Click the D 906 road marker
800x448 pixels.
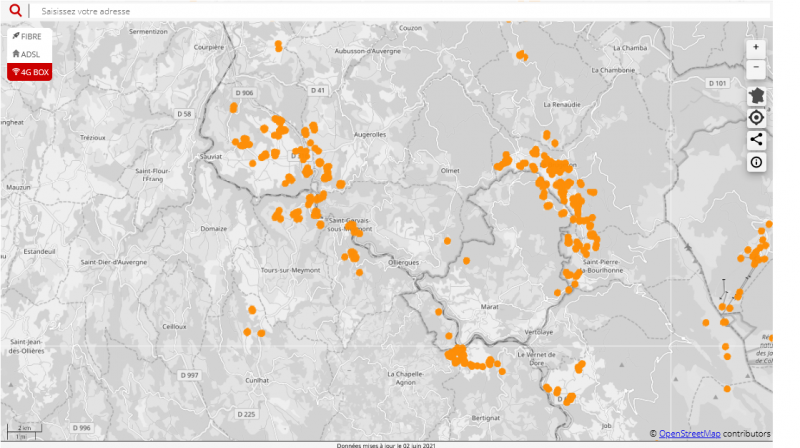tap(243, 92)
